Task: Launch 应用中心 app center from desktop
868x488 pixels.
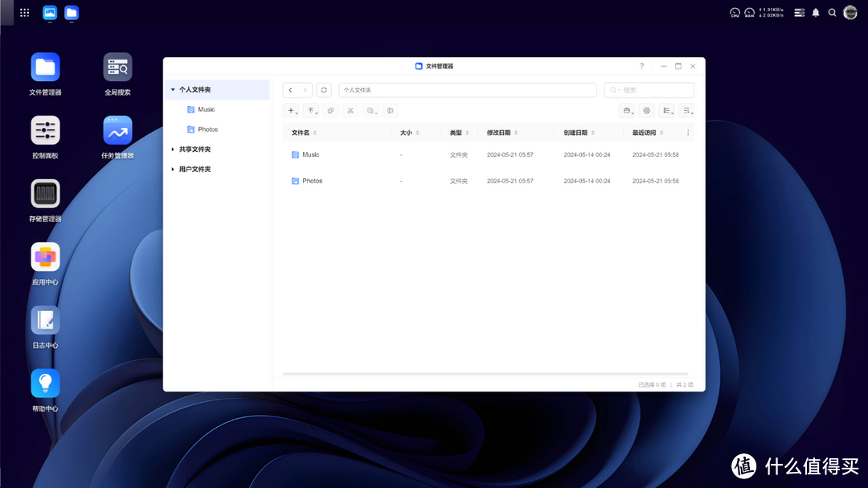Action: [45, 257]
